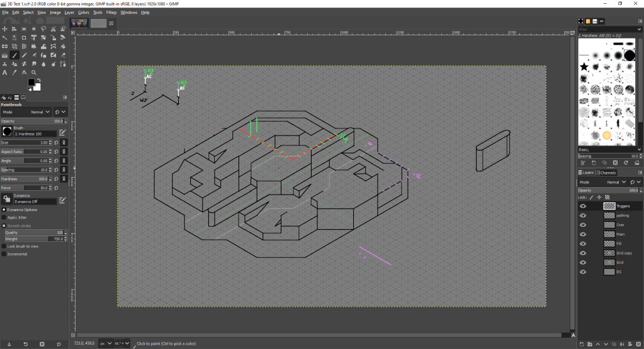Activate the Zoom magnifier tool
This screenshot has height=349, width=644.
33,72
